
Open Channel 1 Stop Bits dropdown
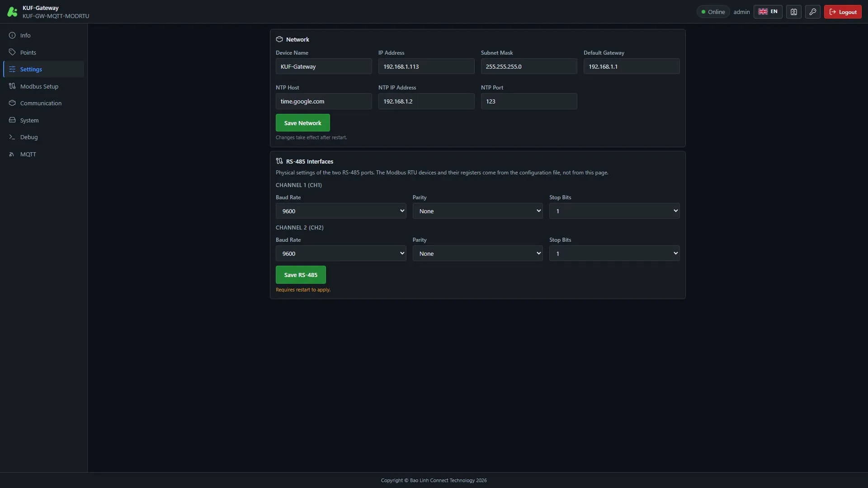[x=614, y=211]
